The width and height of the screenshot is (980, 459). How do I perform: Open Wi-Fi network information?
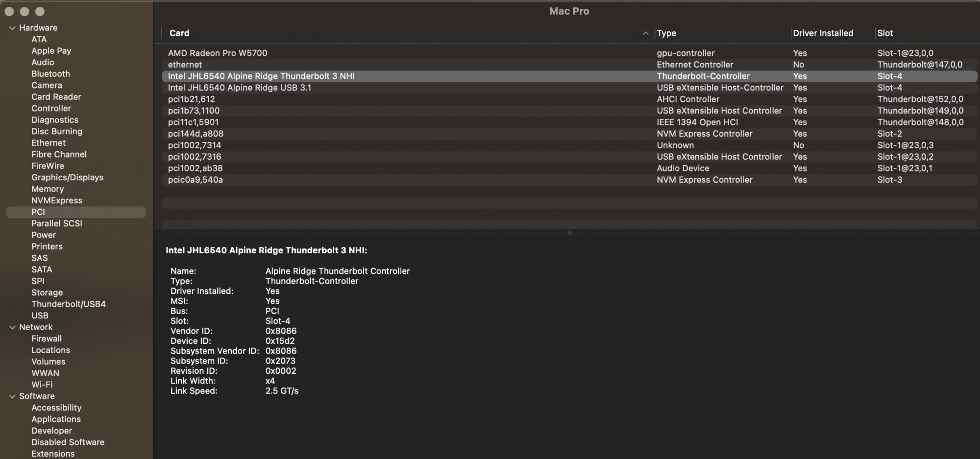pyautogui.click(x=42, y=385)
